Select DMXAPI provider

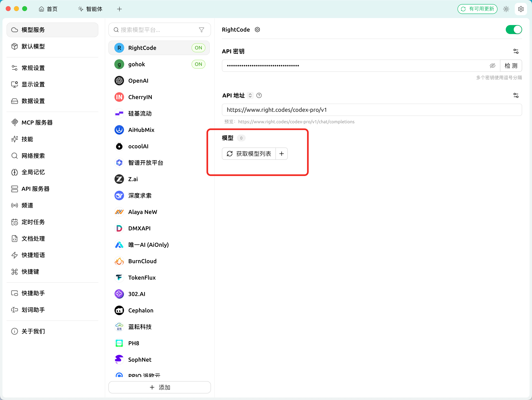(x=159, y=228)
